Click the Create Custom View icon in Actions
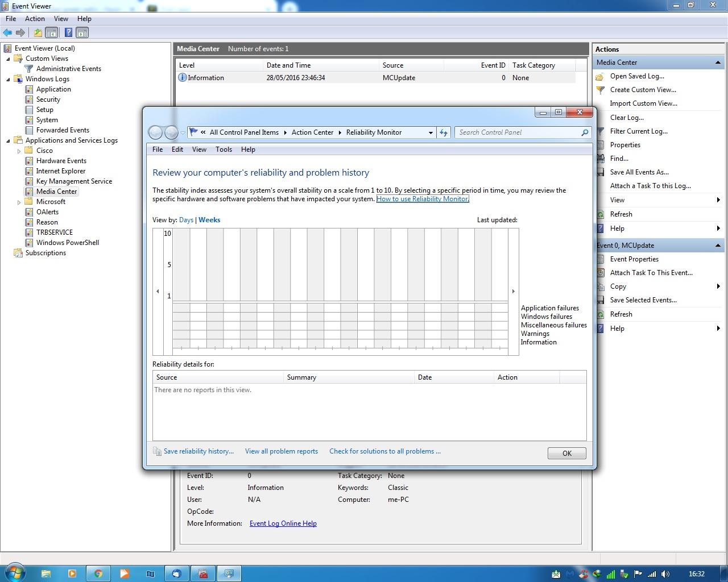This screenshot has width=728, height=582. [601, 90]
